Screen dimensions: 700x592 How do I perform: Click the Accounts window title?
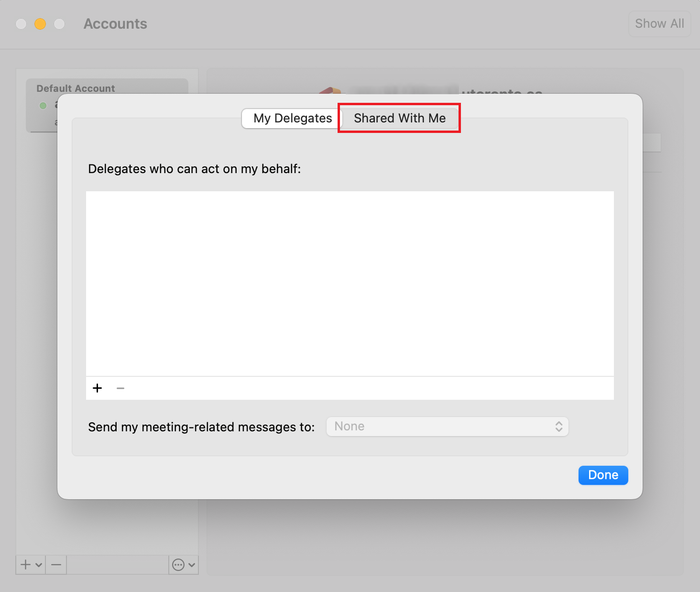115,24
